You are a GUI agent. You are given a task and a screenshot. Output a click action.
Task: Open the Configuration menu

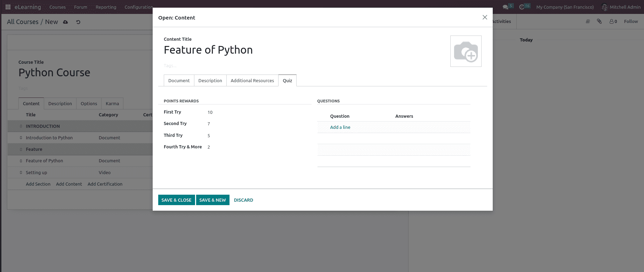tap(138, 7)
